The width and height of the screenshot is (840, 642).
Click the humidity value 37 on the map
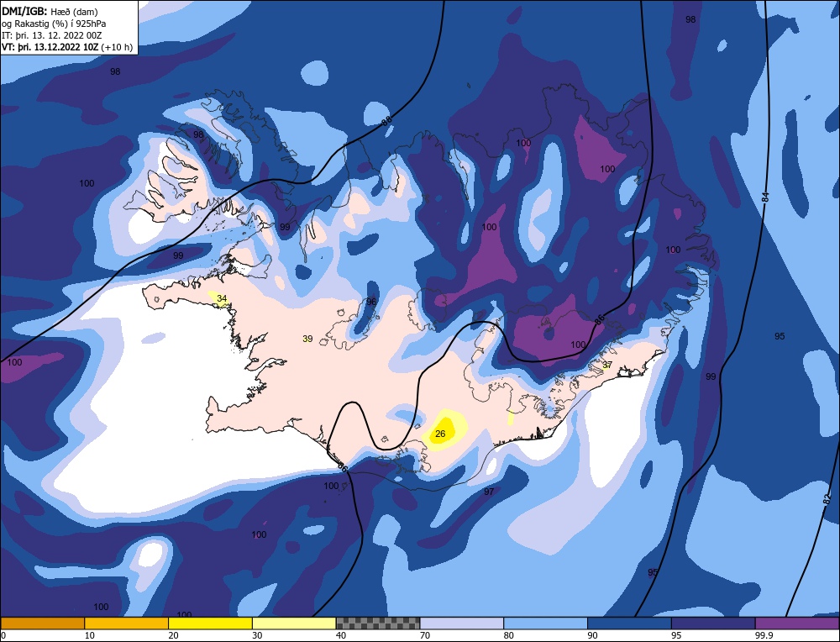point(607,365)
